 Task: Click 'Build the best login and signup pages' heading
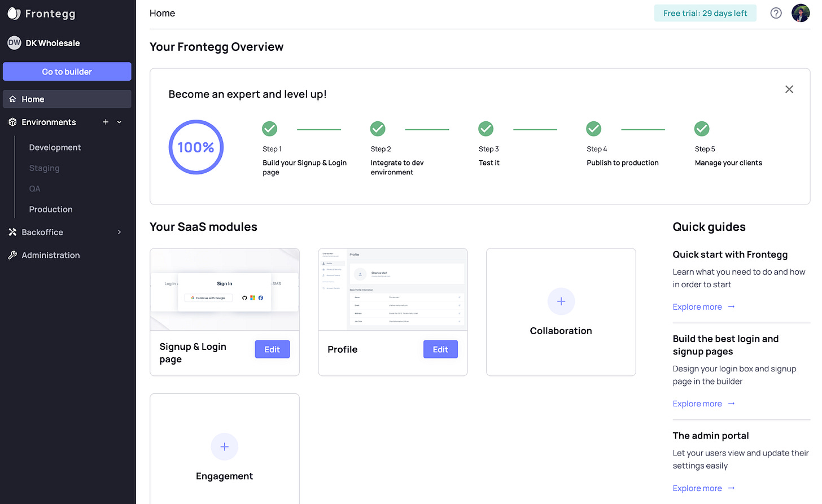coord(726,345)
